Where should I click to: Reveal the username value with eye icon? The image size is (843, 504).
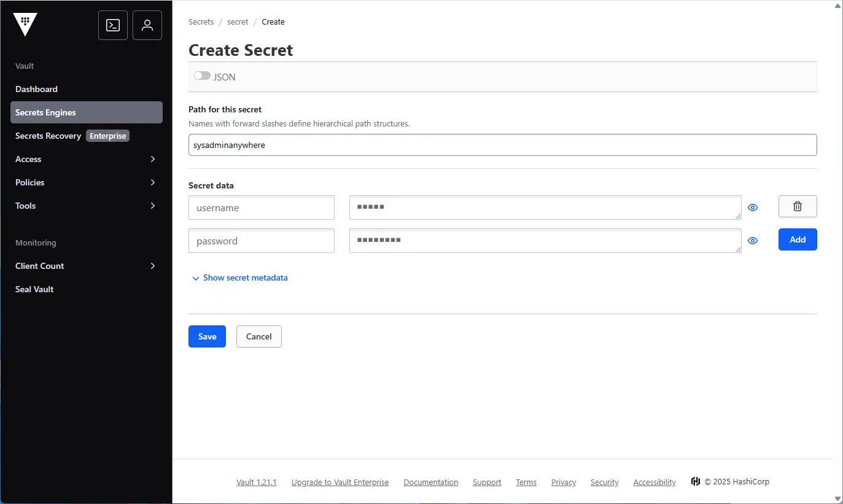[x=753, y=207]
